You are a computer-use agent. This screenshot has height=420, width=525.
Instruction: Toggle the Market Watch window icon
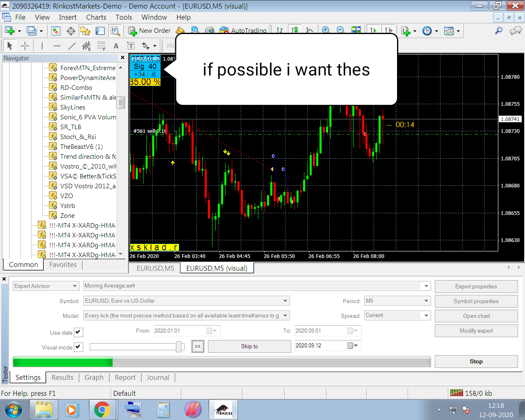(x=56, y=31)
